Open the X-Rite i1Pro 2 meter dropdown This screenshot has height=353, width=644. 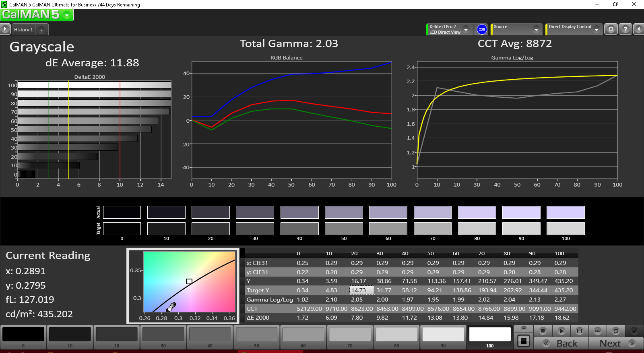466,29
